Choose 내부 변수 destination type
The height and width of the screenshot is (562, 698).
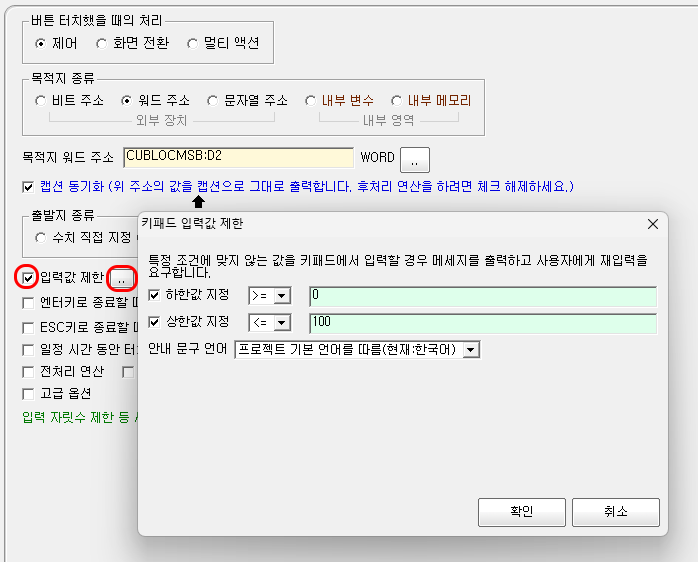click(310, 101)
